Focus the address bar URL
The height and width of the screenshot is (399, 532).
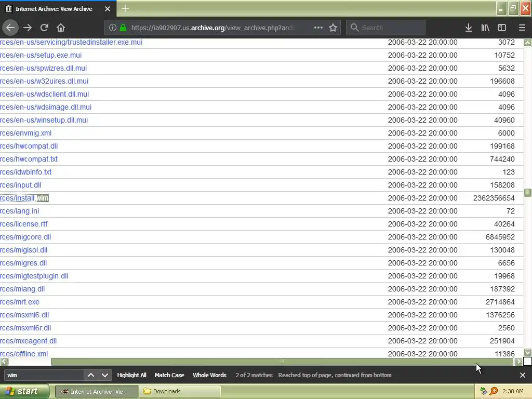(x=212, y=28)
